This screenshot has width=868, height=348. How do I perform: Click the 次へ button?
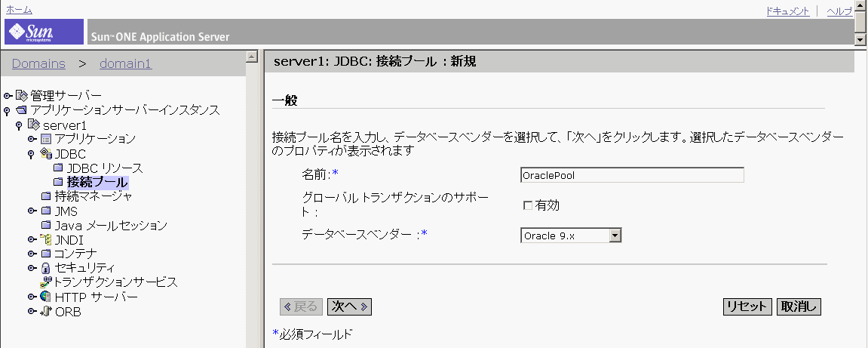coord(349,306)
